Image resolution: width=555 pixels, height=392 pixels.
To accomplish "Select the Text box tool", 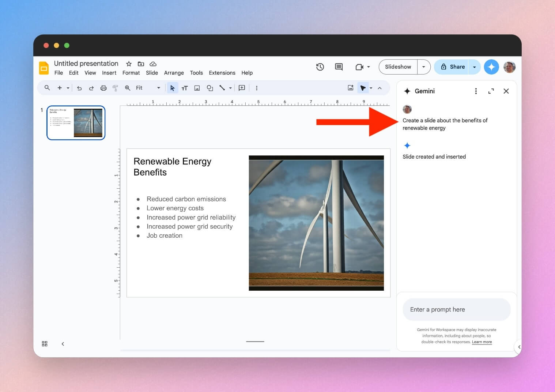I will (185, 88).
